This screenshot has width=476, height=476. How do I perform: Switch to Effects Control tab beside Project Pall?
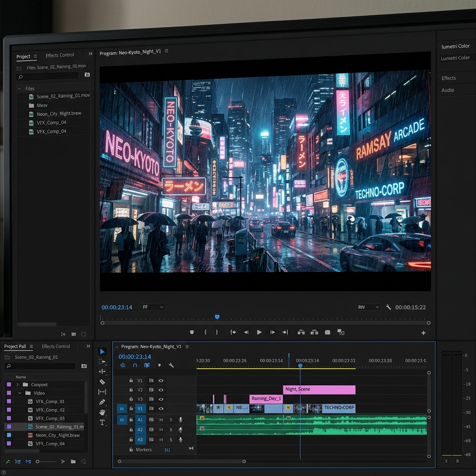[x=56, y=346]
